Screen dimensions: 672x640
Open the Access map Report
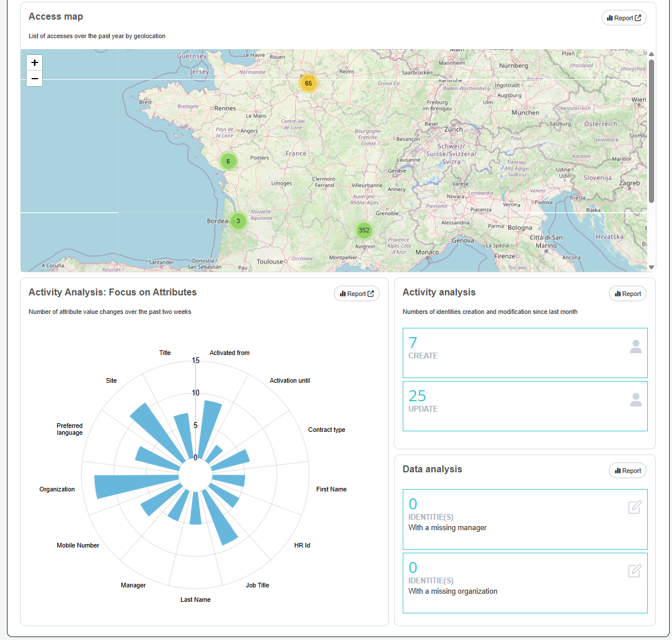(623, 18)
